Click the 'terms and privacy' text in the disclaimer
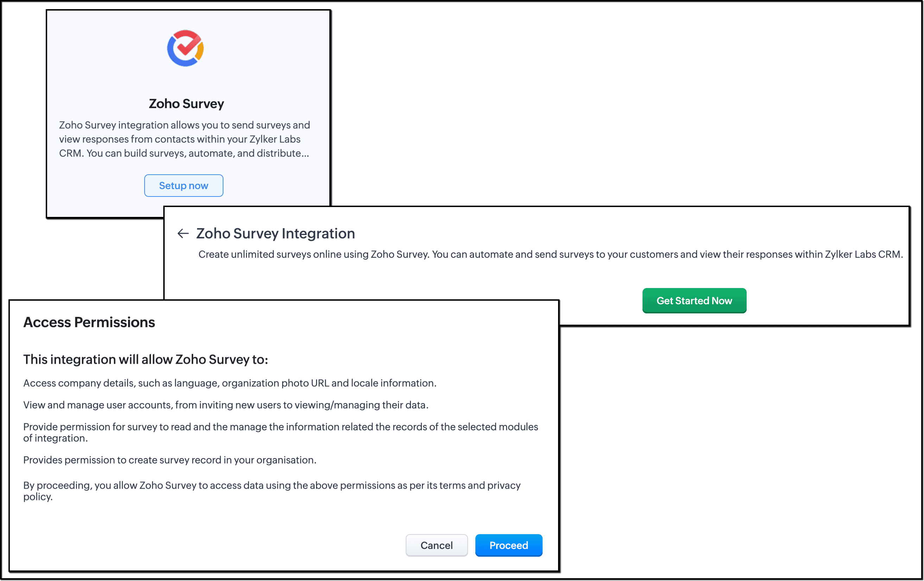The width and height of the screenshot is (924, 581). 479,485
